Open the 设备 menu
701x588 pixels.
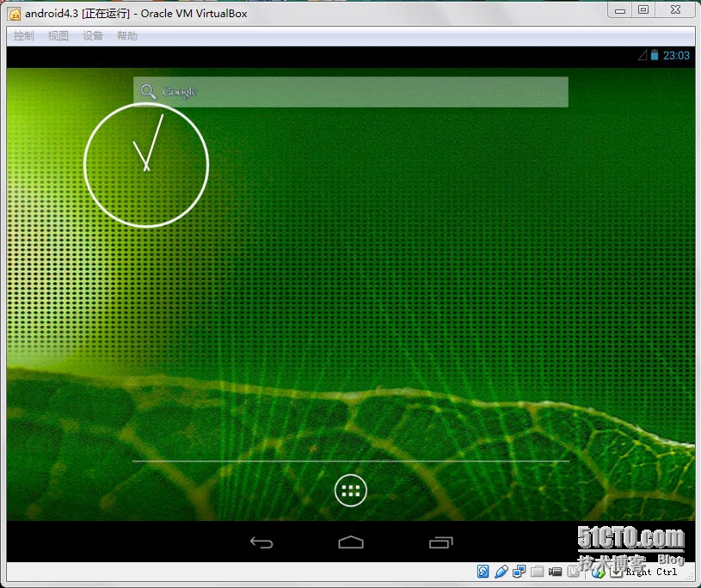(x=93, y=36)
